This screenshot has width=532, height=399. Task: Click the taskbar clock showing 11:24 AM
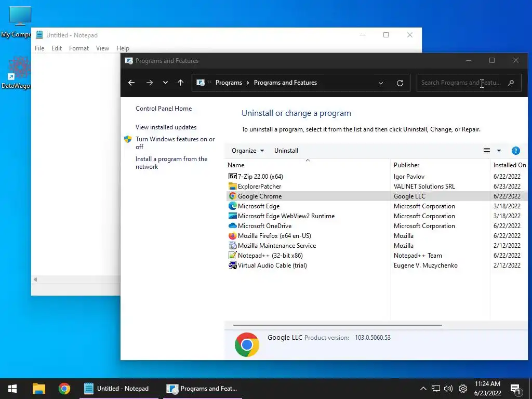(x=487, y=389)
